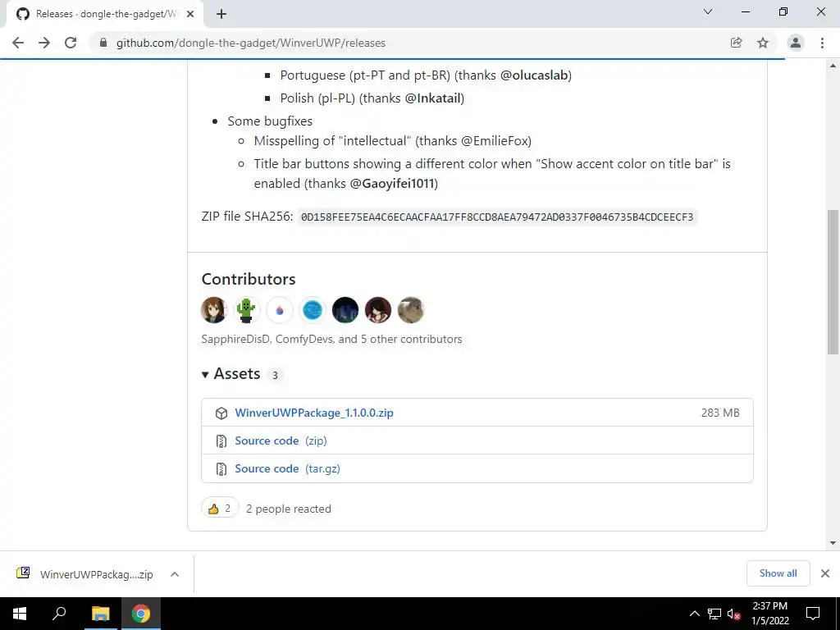Collapse the Assets section
This screenshot has width=840, height=630.
pos(231,374)
